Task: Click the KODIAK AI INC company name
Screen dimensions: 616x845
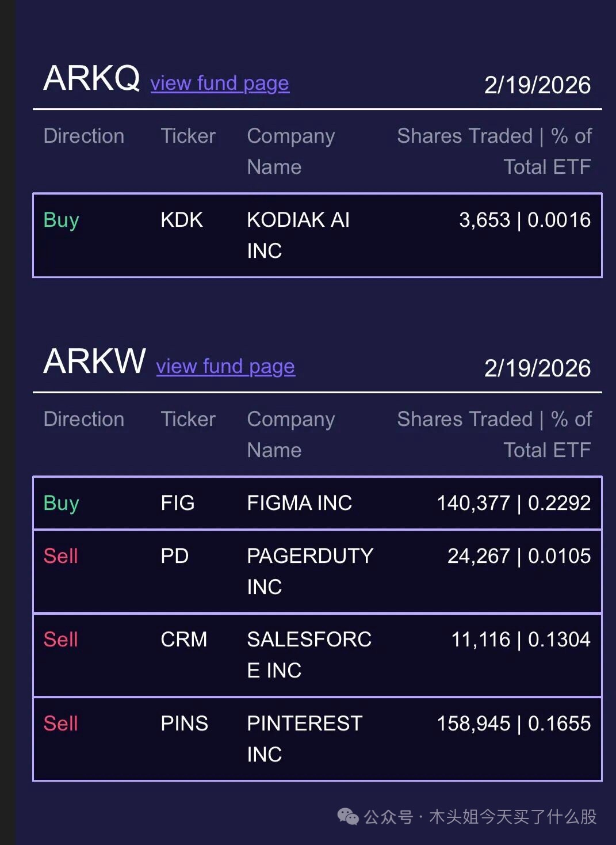Action: (x=298, y=235)
